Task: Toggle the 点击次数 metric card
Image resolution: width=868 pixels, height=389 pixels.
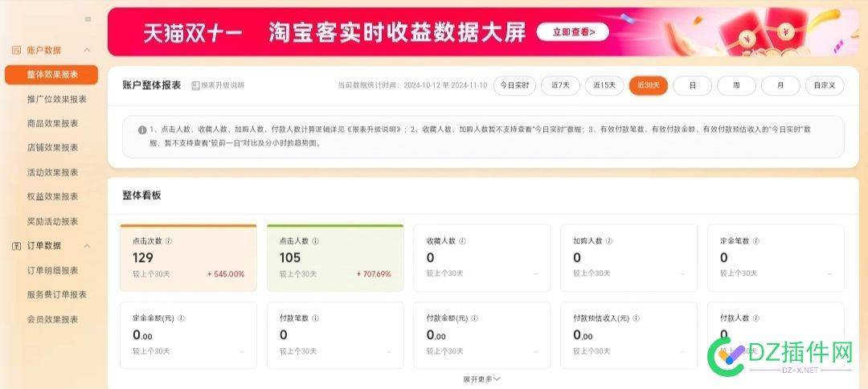Action: pyautogui.click(x=188, y=258)
